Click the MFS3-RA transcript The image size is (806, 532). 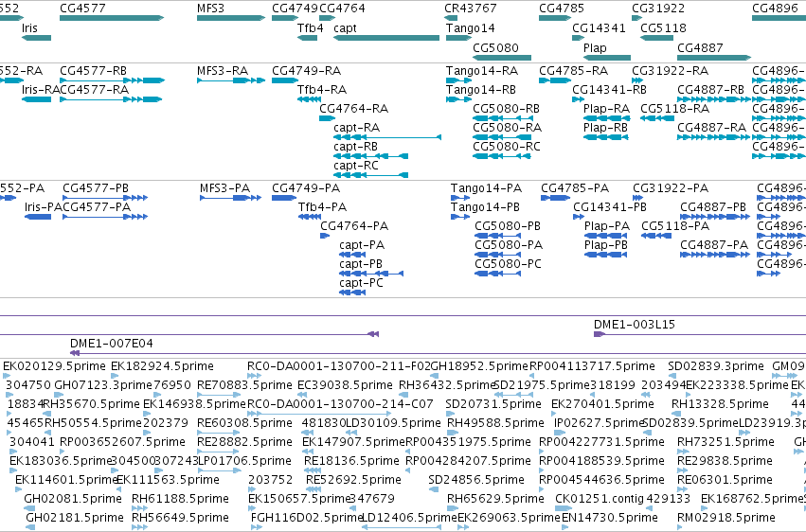231,80
